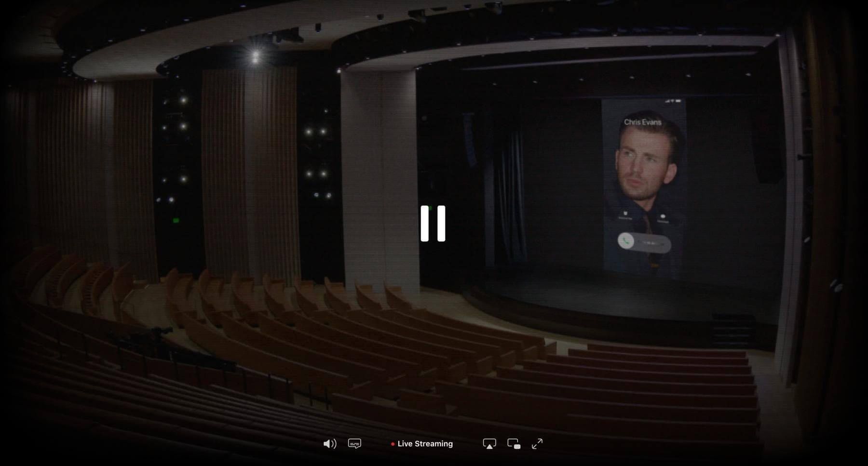Viewport: 868px width, 466px height.
Task: Toggle subtitles with the captions icon
Action: click(354, 444)
